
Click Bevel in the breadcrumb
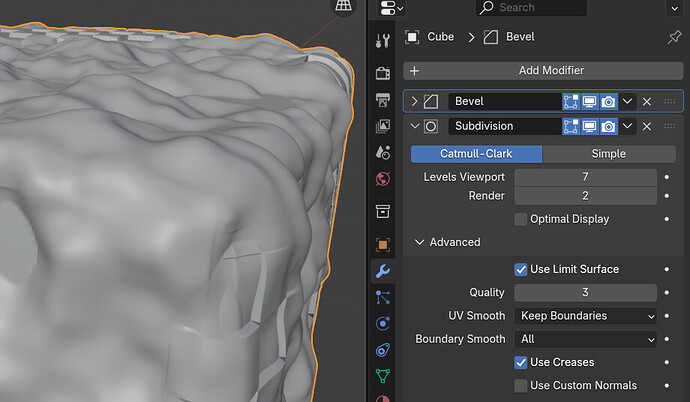coord(520,37)
